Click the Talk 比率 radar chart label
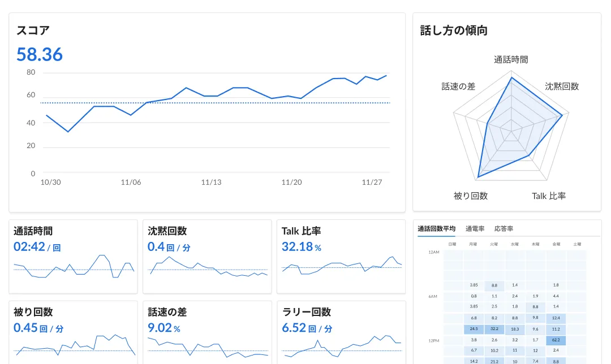Screen dimensions: 611x364 [x=548, y=196]
